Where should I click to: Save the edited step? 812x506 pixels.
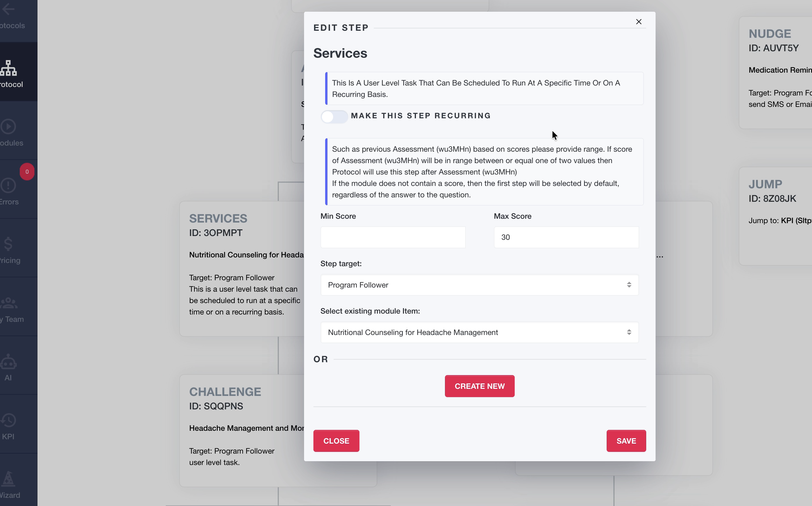point(626,441)
